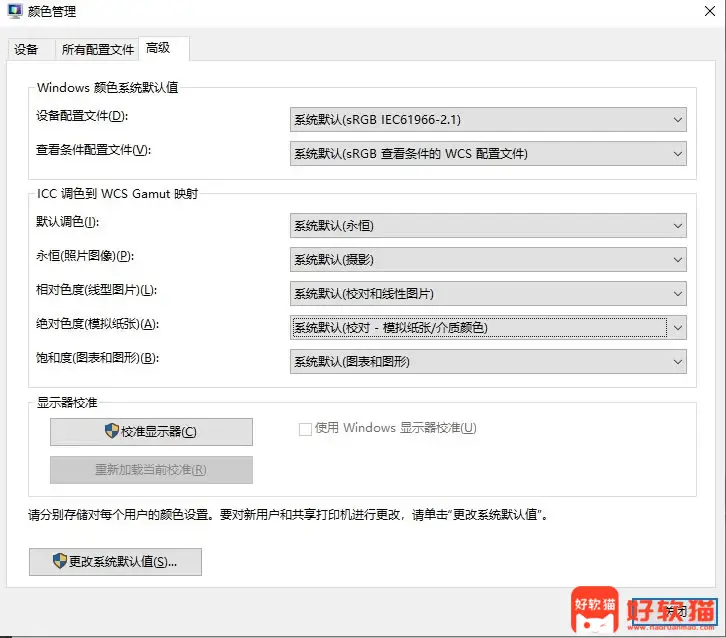Click the 查看条件配置文件(V): label

point(94,150)
